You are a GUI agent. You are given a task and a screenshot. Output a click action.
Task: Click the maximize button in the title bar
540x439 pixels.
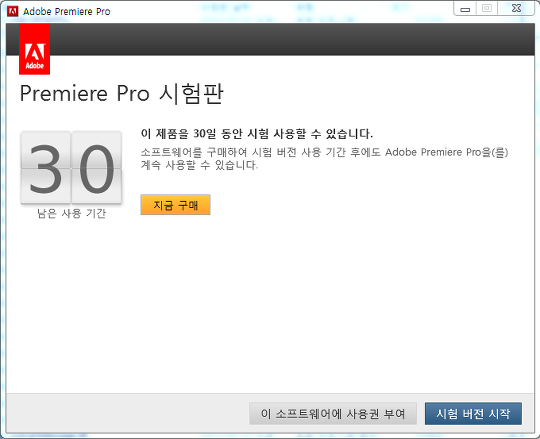pos(487,9)
